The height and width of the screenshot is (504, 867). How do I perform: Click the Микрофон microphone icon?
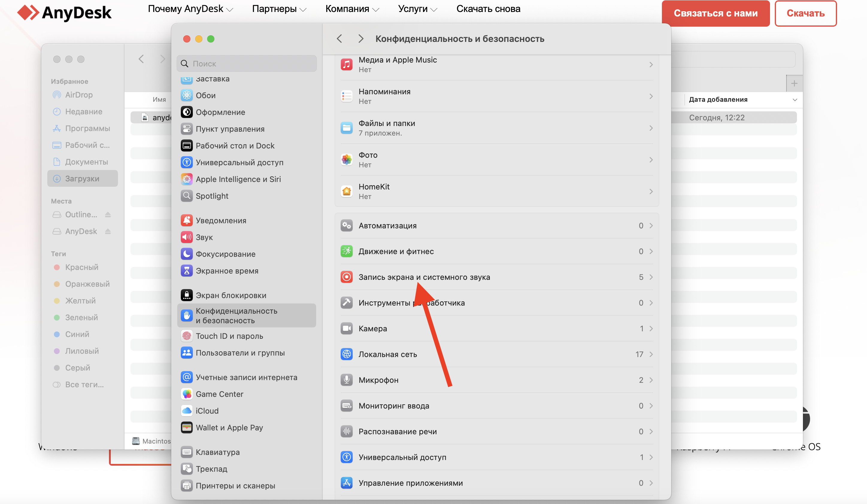[x=346, y=380]
